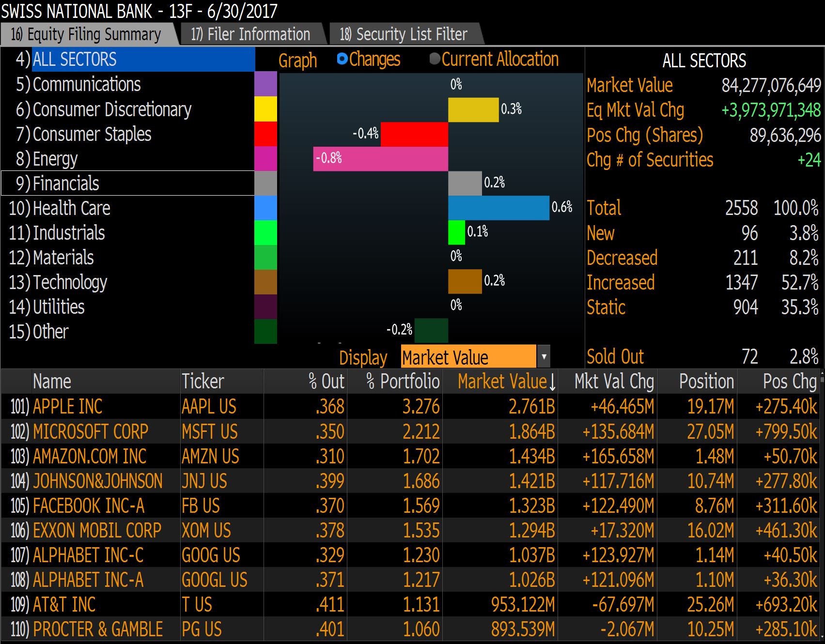Open the Security List Filter tab
The height and width of the screenshot is (644, 825).
pyautogui.click(x=404, y=34)
